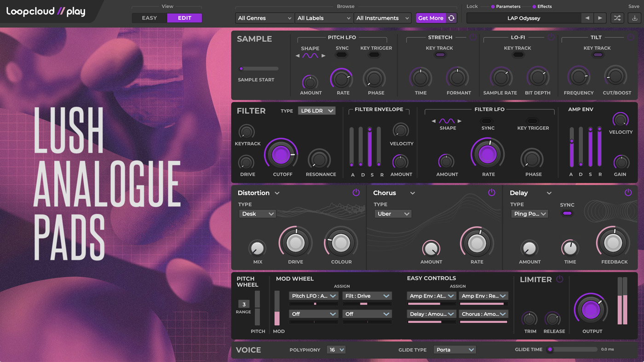Adjust the Amp Env Attack slider
Image resolution: width=644 pixels, height=362 pixels.
pos(572,147)
